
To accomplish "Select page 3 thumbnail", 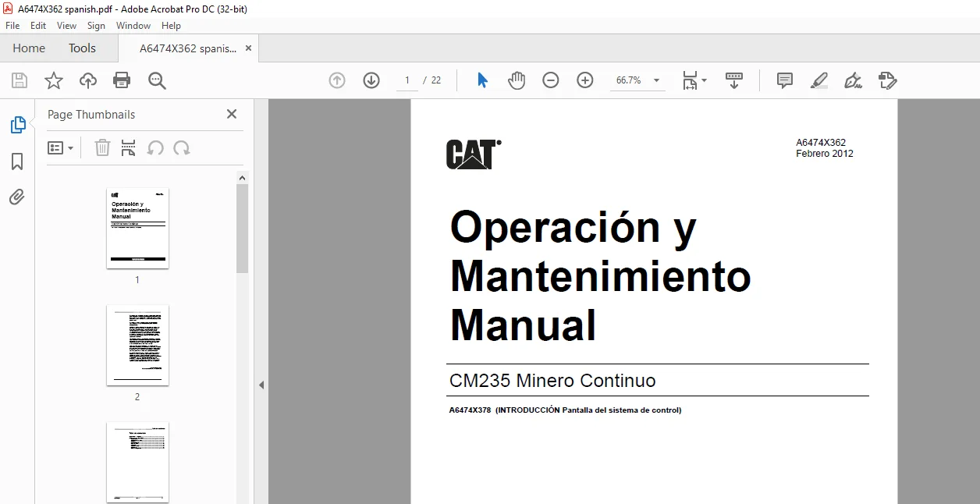I will coord(137,463).
